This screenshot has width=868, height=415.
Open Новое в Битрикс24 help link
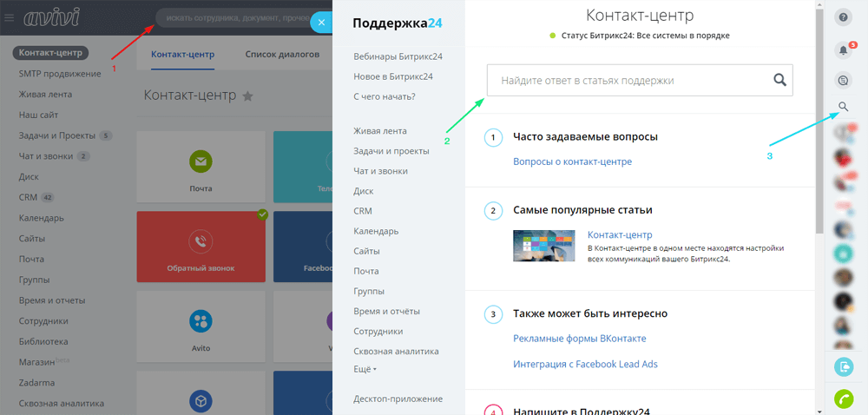pyautogui.click(x=393, y=76)
